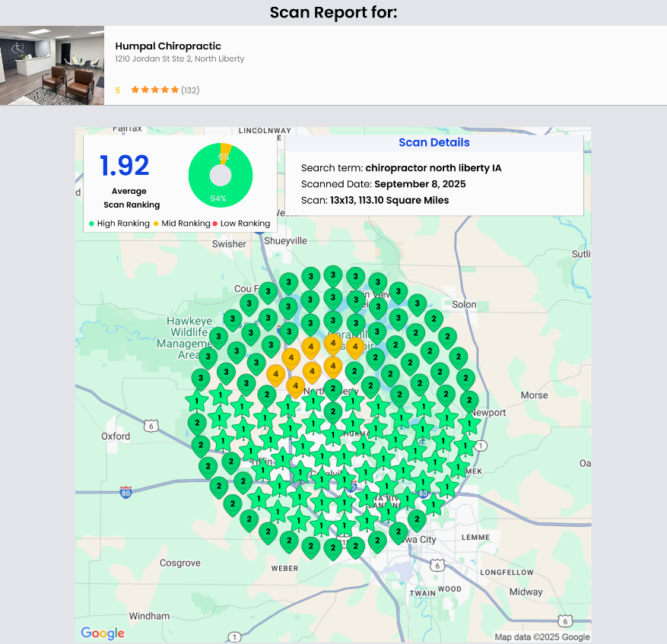The height and width of the screenshot is (644, 667).
Task: Click the Google logo on the map
Action: point(103,633)
